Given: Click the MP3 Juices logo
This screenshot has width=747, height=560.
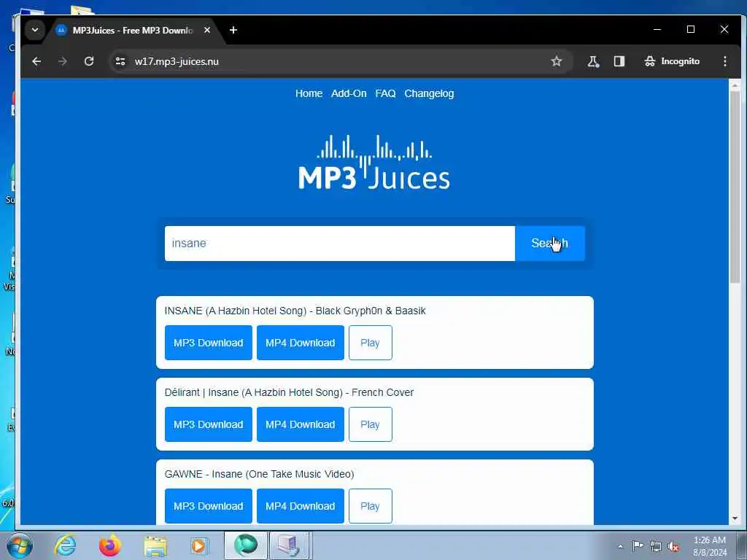Looking at the screenshot, I should pyautogui.click(x=374, y=163).
